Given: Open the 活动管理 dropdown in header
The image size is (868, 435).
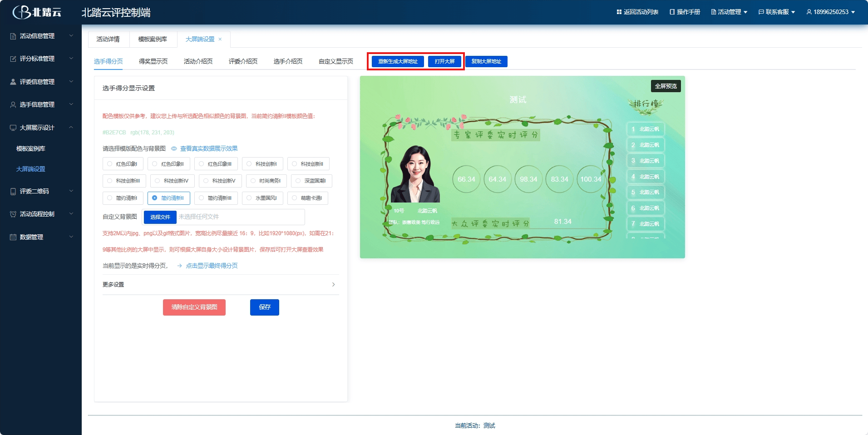Looking at the screenshot, I should point(729,12).
